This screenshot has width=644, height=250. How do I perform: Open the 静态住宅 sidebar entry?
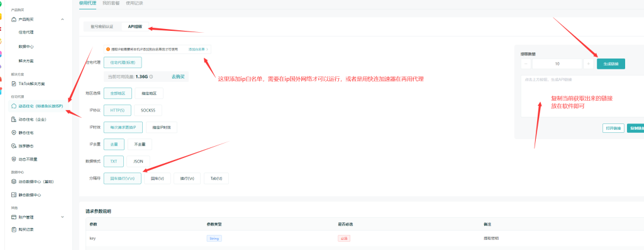[26, 133]
